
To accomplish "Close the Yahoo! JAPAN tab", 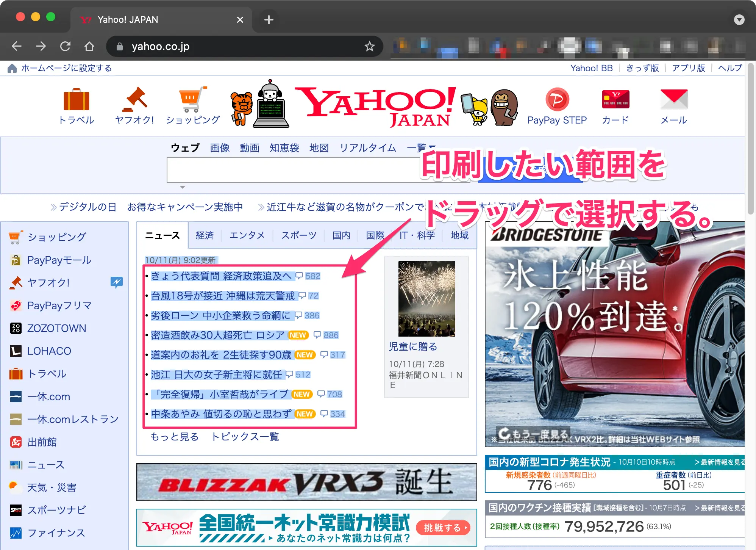I will (x=240, y=20).
